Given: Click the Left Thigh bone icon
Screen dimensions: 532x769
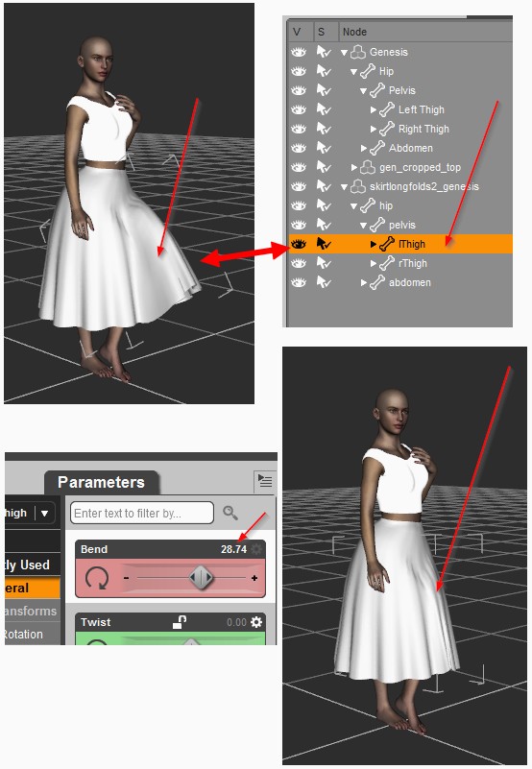Looking at the screenshot, I should click(x=387, y=109).
